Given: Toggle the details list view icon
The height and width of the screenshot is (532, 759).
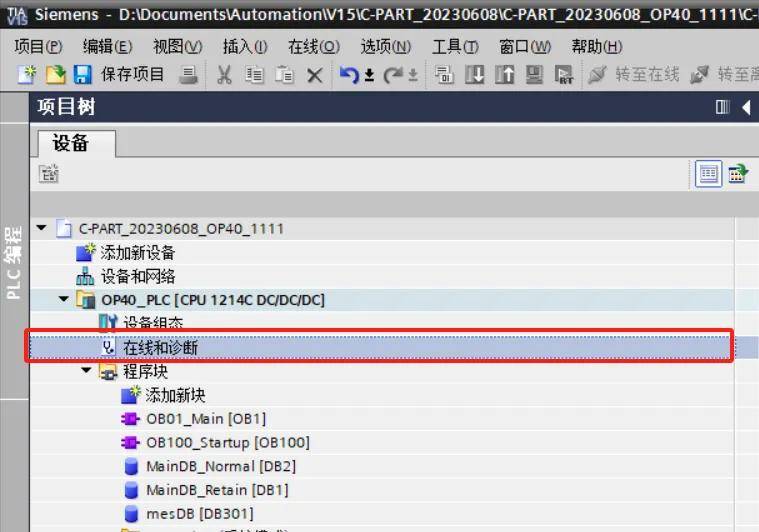Looking at the screenshot, I should (708, 174).
